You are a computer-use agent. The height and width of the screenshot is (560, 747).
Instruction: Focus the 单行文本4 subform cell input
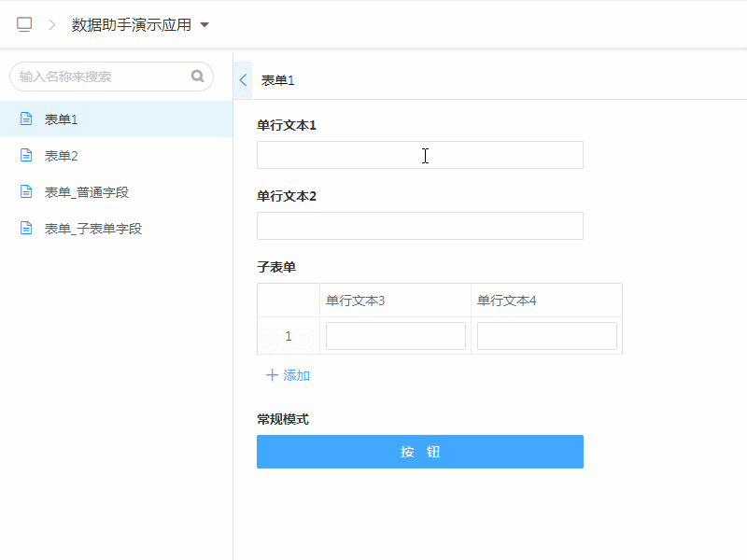click(546, 336)
